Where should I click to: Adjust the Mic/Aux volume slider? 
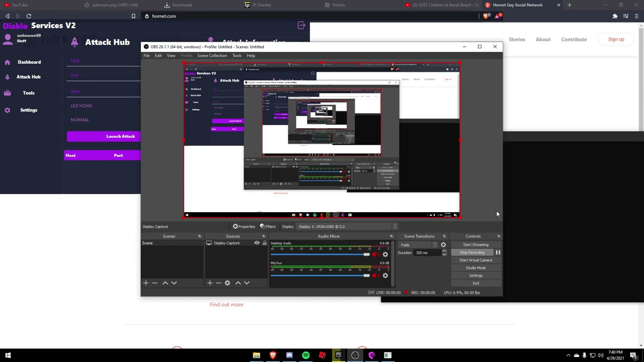point(320,276)
